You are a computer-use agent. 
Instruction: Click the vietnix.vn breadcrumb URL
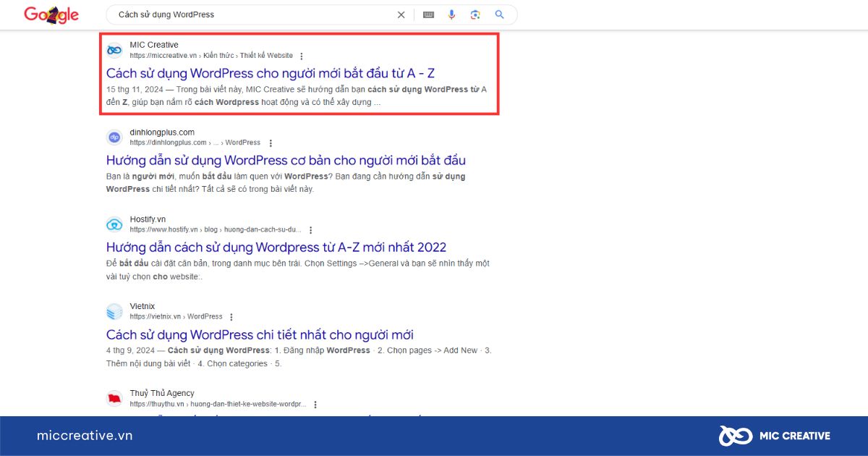point(176,316)
